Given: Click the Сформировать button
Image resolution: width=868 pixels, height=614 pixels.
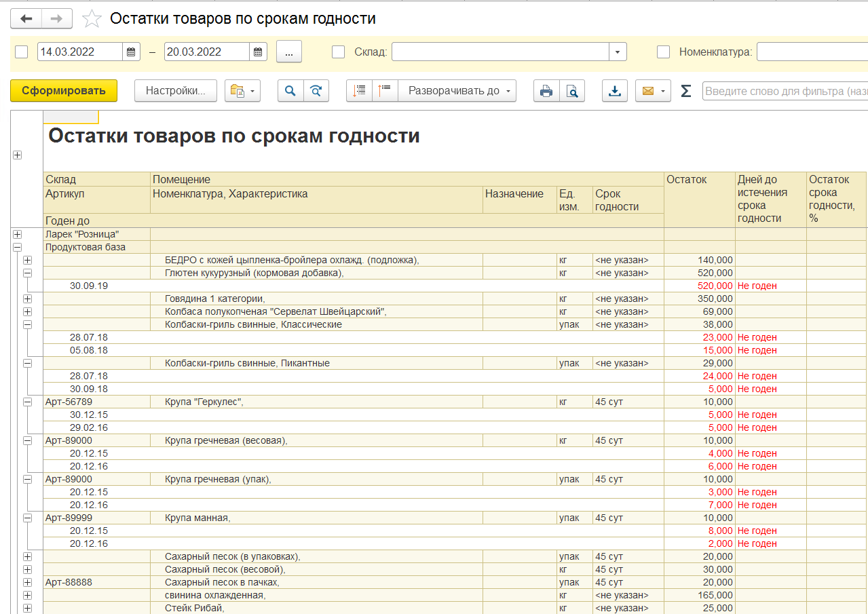Looking at the screenshot, I should point(64,91).
